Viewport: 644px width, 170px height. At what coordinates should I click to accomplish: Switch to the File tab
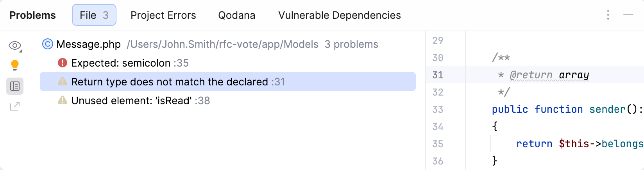pos(94,15)
